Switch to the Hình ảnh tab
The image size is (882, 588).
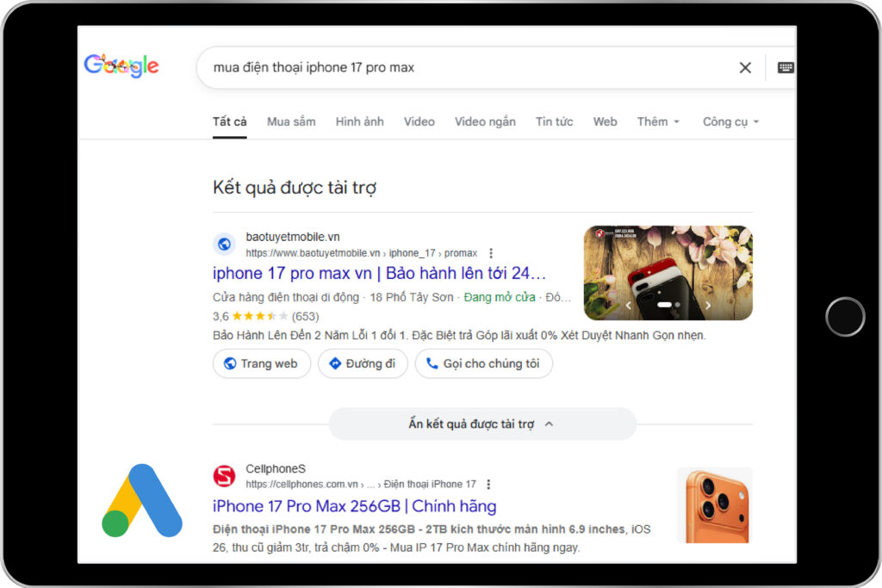(x=359, y=121)
